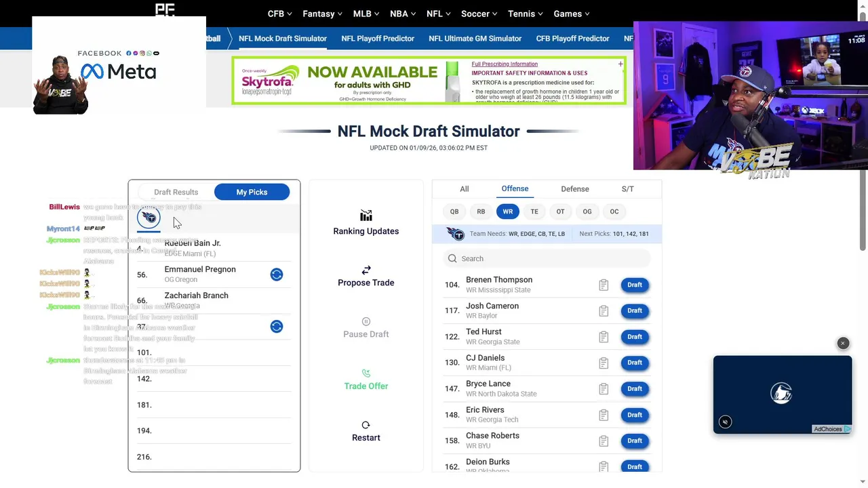Click Titans logo in team needs bar
Screen dimensions: 868x488
pyautogui.click(x=456, y=234)
